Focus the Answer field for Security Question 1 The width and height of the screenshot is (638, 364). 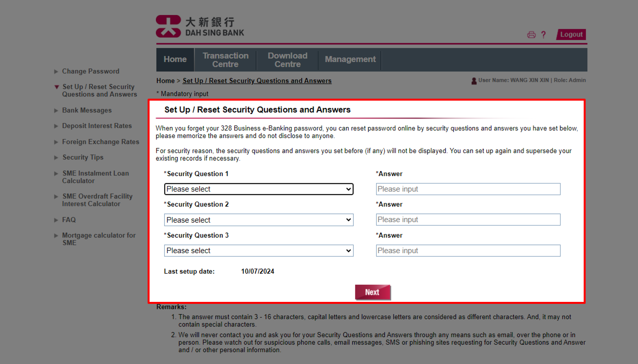[468, 189]
